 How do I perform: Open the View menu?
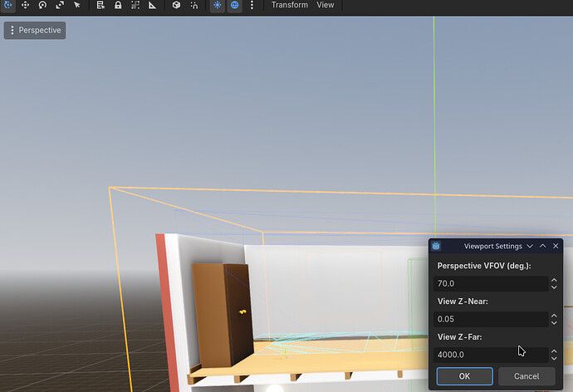326,5
